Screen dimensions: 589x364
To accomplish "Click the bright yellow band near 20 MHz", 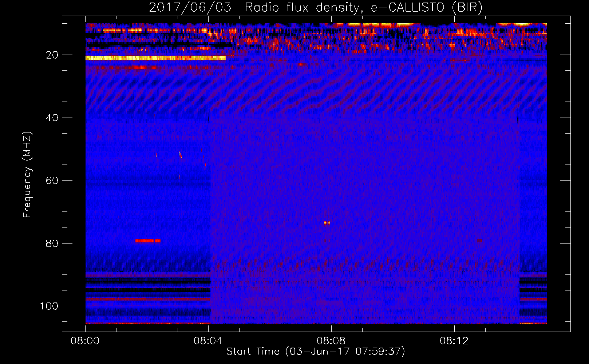I will [x=155, y=58].
